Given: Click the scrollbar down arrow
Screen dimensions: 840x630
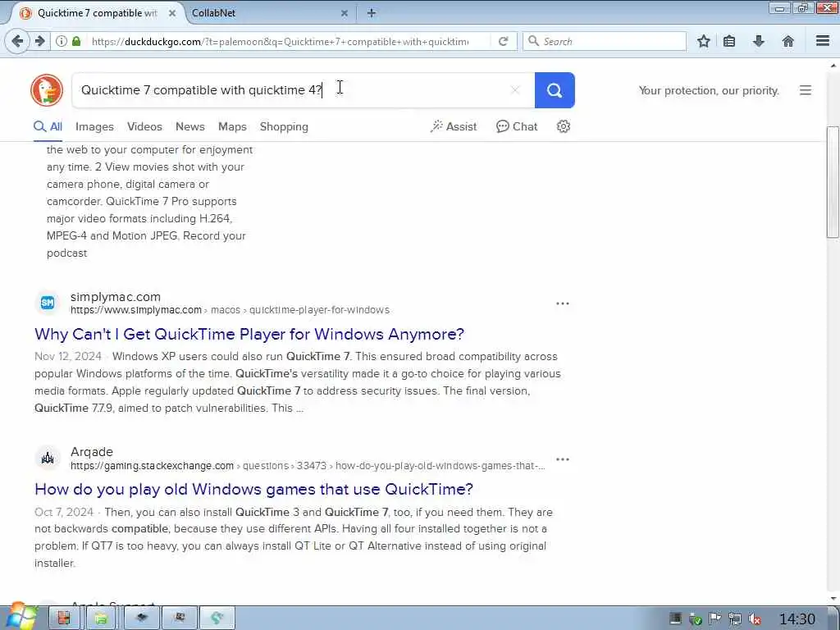Looking at the screenshot, I should tap(833, 598).
